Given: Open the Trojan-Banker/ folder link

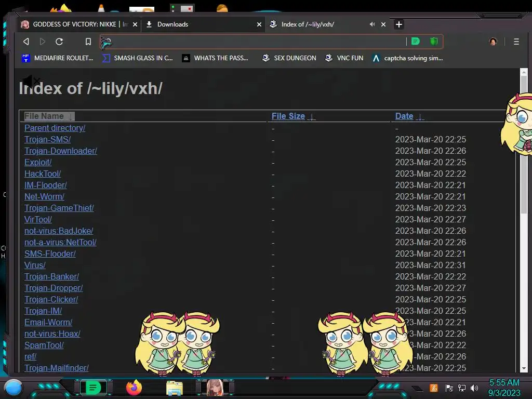Looking at the screenshot, I should pos(51,276).
